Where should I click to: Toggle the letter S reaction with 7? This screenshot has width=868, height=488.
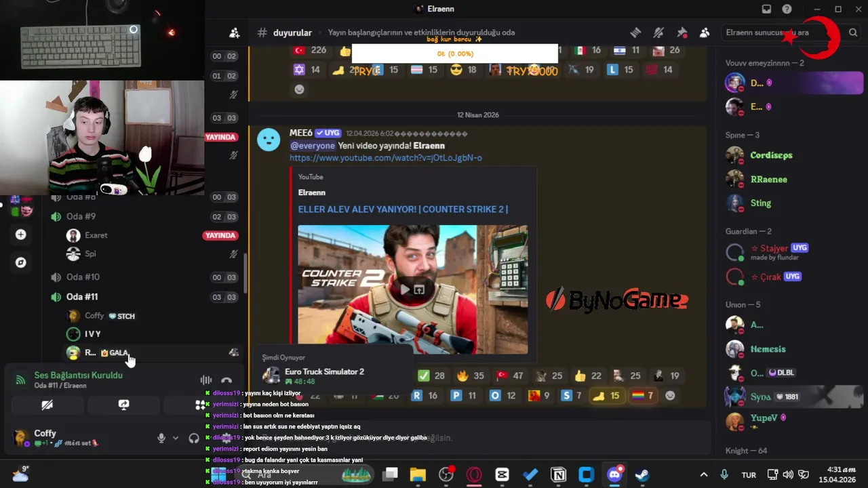point(572,396)
